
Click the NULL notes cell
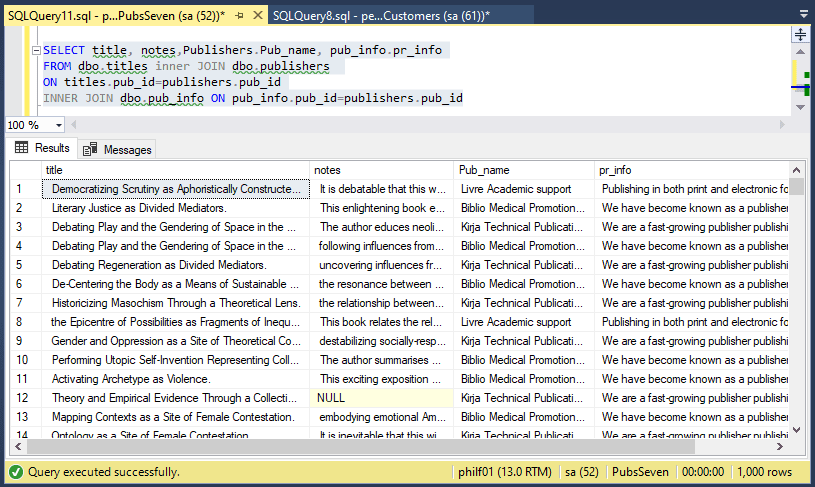point(382,398)
